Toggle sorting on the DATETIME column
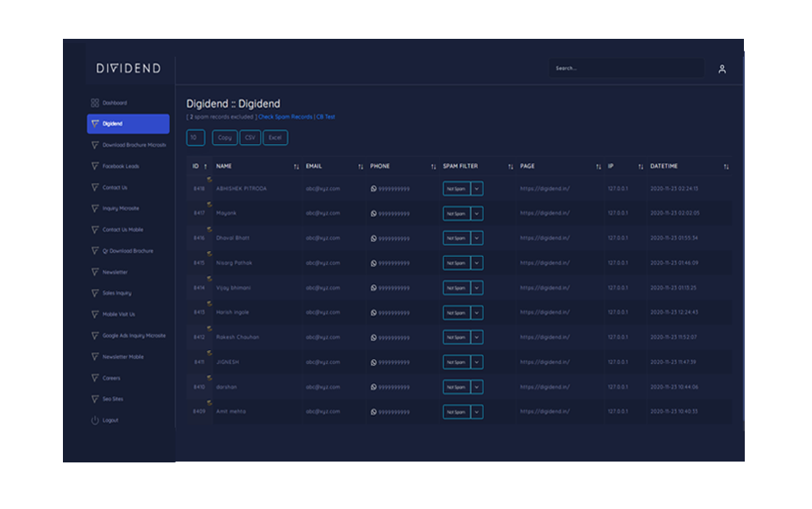 727,167
